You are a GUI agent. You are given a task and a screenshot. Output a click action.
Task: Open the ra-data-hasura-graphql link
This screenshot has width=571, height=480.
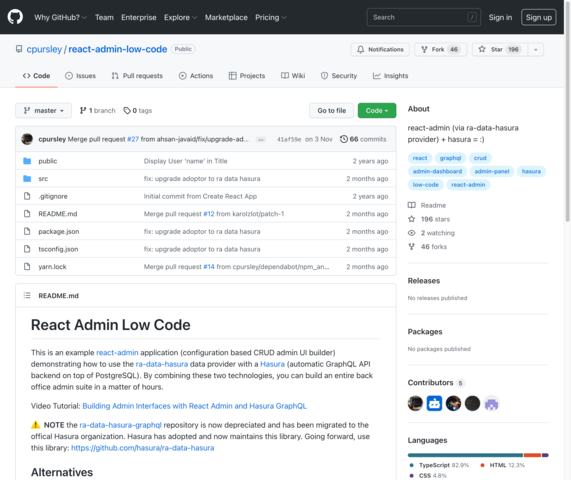[x=120, y=425]
